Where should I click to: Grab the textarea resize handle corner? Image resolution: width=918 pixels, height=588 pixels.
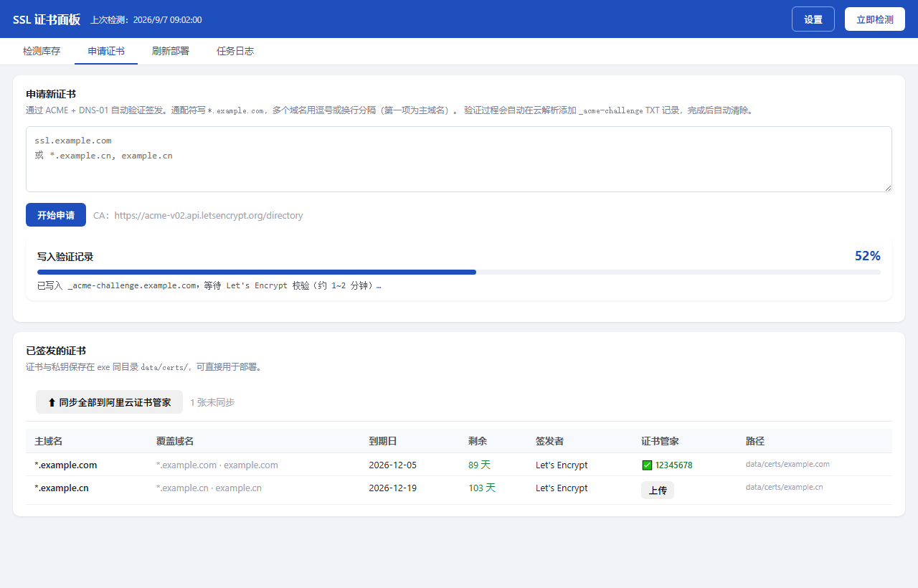(887, 187)
